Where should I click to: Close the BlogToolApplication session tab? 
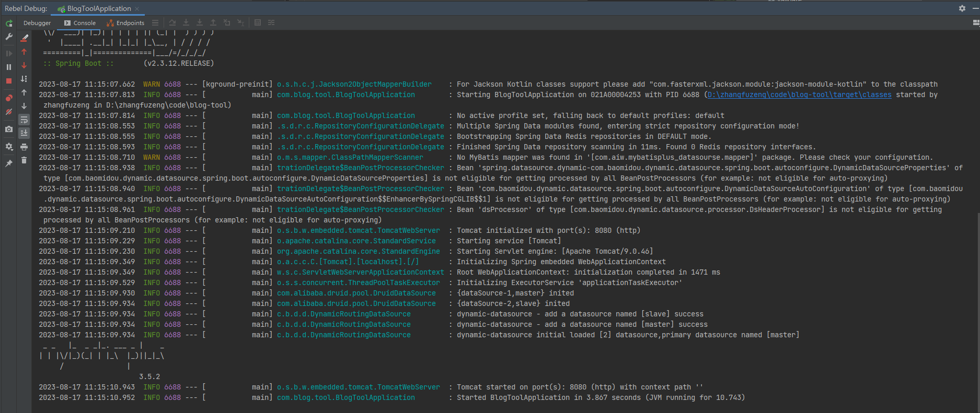coord(137,8)
